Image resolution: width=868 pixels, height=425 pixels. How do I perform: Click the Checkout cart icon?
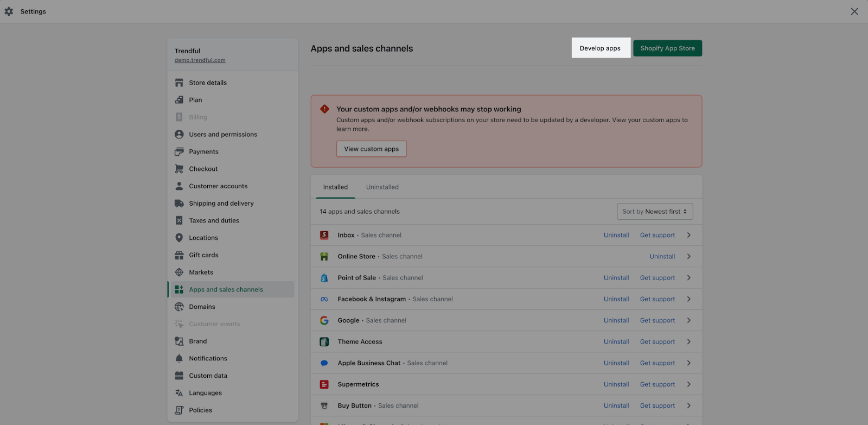point(179,169)
